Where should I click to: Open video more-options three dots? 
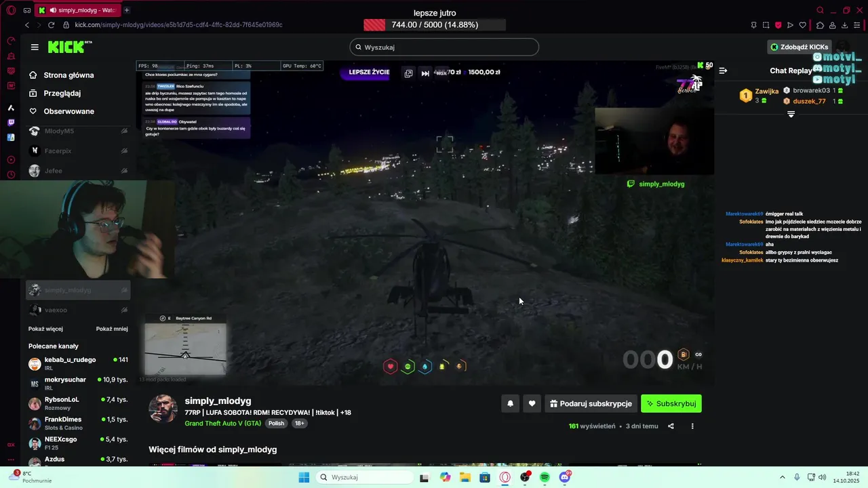pyautogui.click(x=692, y=426)
